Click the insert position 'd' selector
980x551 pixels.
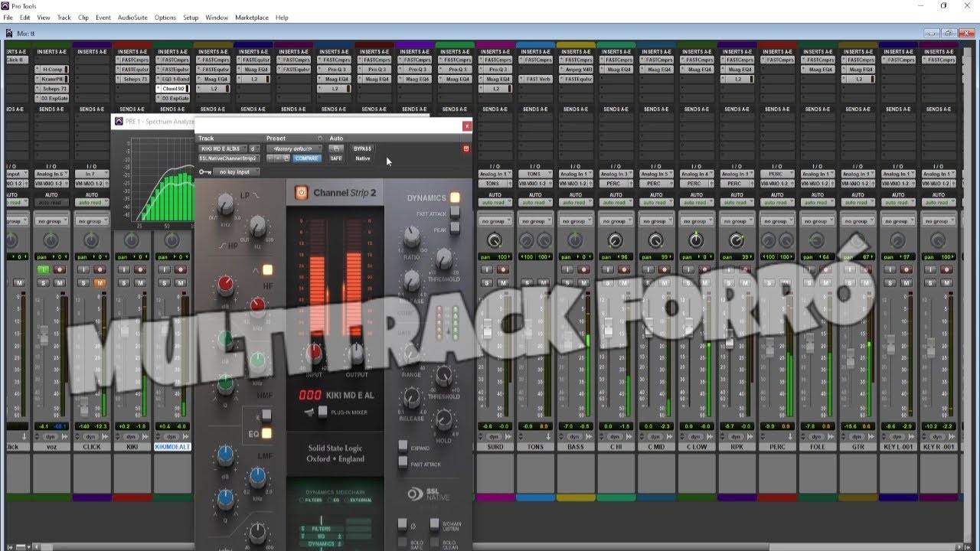[x=253, y=148]
